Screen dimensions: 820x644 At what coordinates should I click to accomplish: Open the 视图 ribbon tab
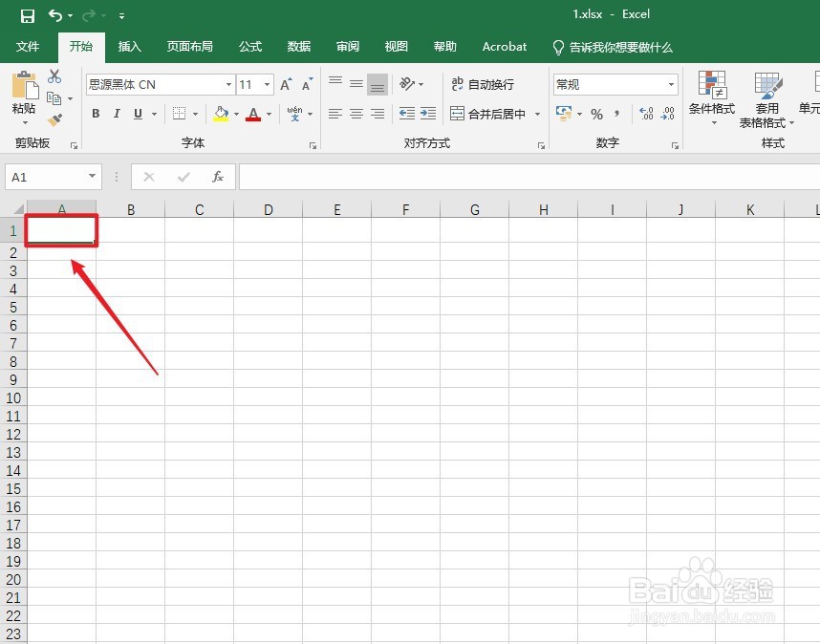(396, 47)
